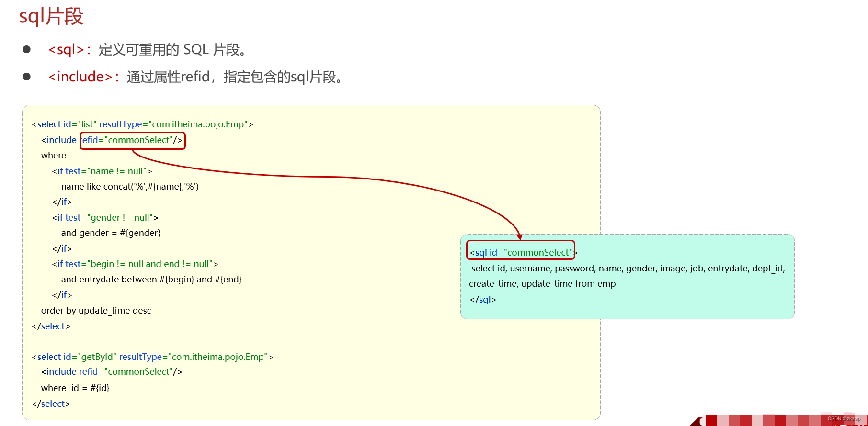
Task: Click the 'sql片段' slide title
Action: [x=51, y=16]
